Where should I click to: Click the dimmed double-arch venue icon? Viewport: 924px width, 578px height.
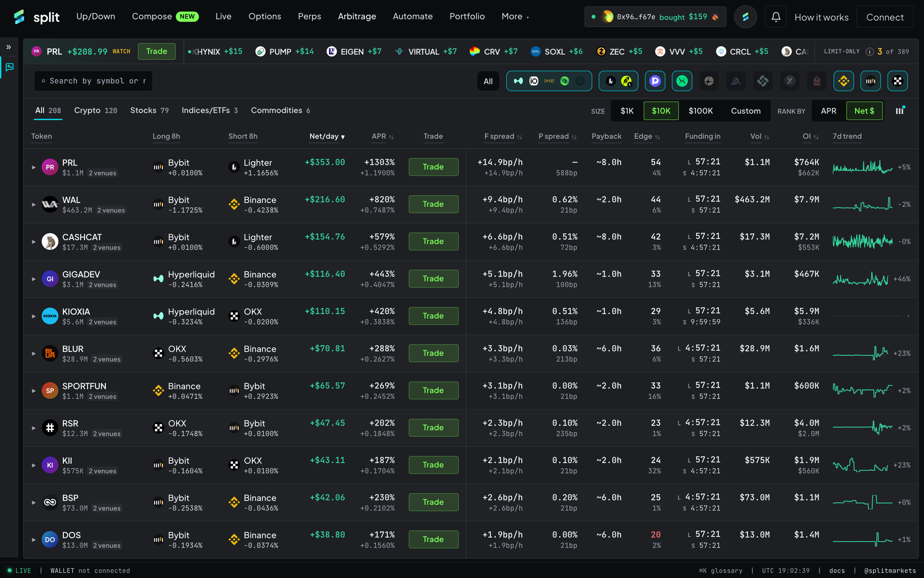(x=736, y=81)
